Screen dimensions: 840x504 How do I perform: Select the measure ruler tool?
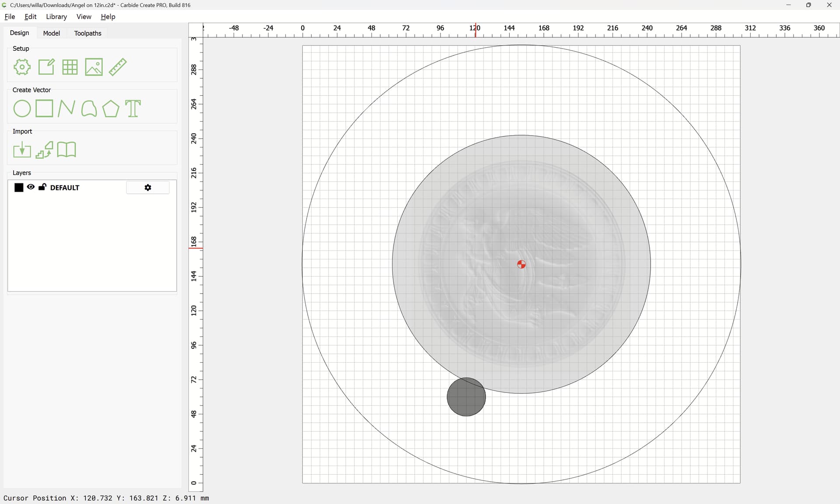(118, 67)
